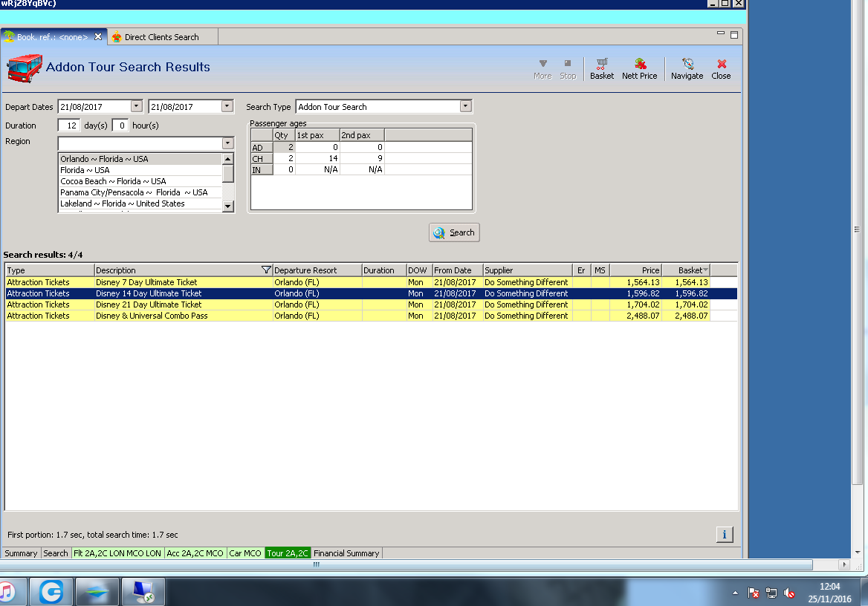Click the AD quantity cell
The width and height of the screenshot is (868, 606).
284,147
